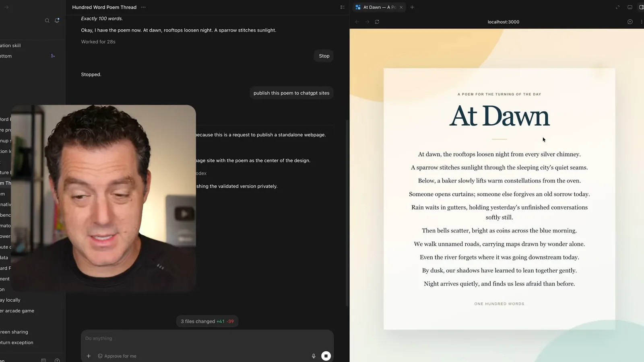Start voice dictation with microphone icon
Screen dimensions: 644x362
(314, 356)
